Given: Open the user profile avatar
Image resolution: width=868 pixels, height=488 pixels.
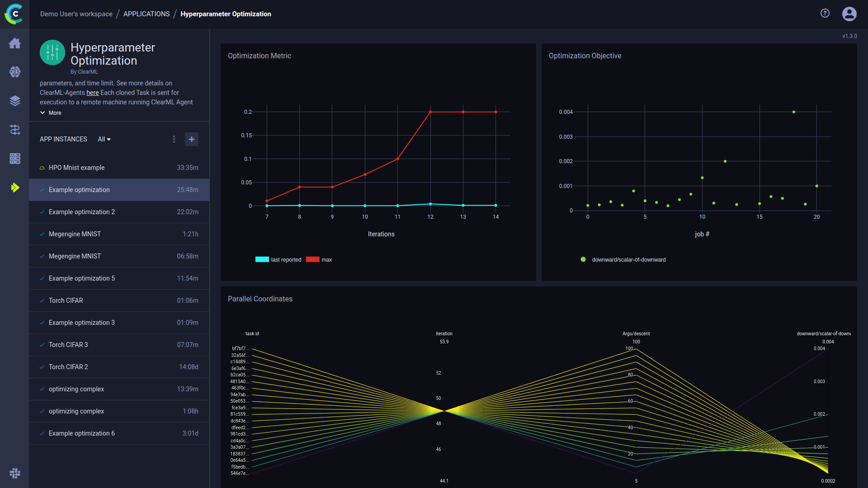Looking at the screenshot, I should pos(849,14).
